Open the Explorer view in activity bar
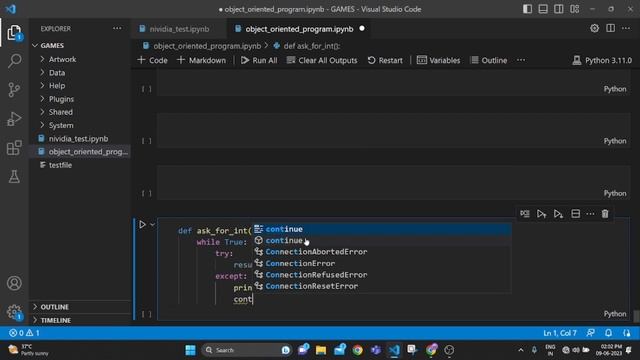The image size is (640, 360). pyautogui.click(x=14, y=33)
